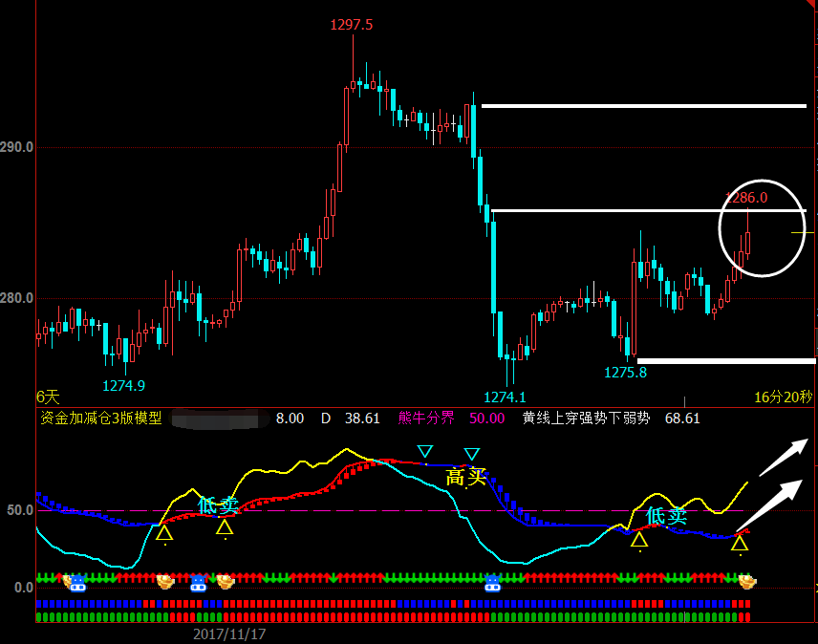
Task: Click the 290.0 price axis label
Action: point(16,147)
